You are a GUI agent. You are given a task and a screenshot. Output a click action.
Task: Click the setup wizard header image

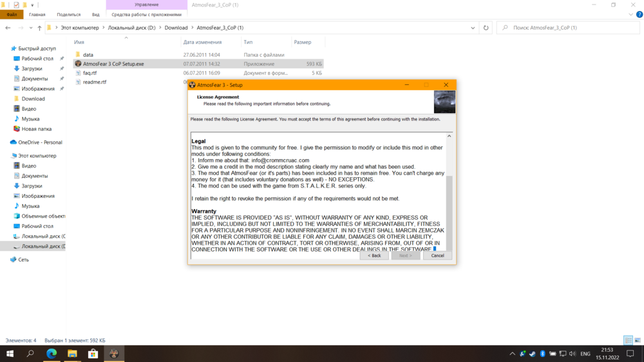[444, 102]
